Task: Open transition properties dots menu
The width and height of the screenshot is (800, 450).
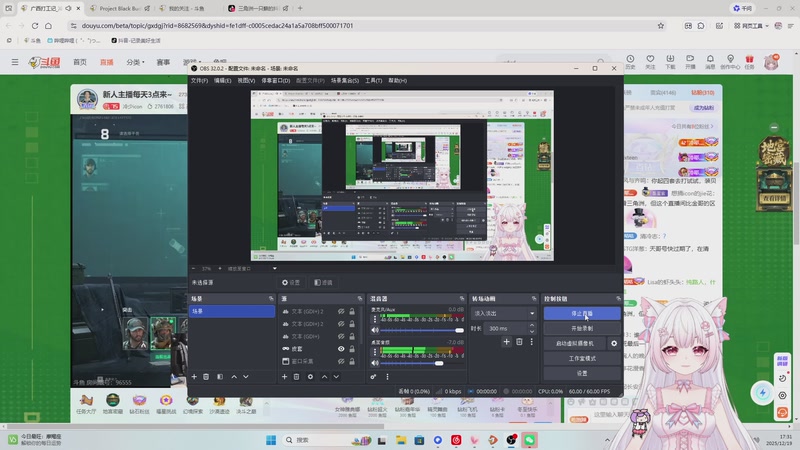Action: (x=531, y=342)
